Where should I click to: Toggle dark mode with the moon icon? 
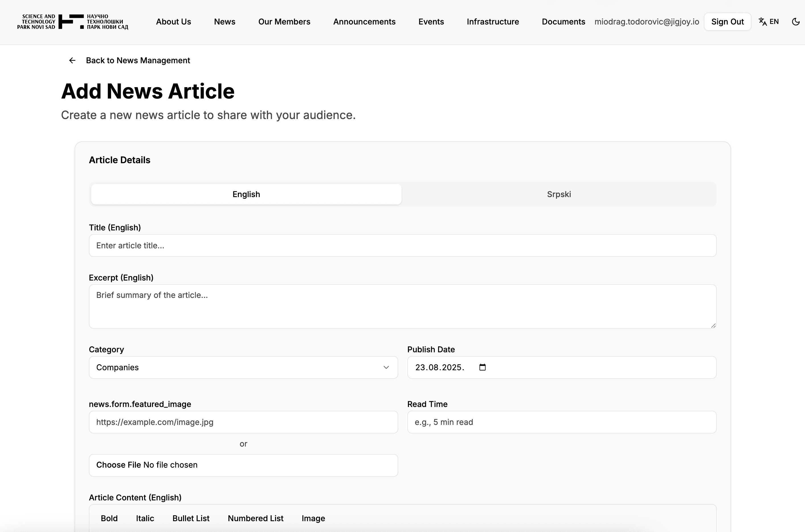(x=796, y=21)
